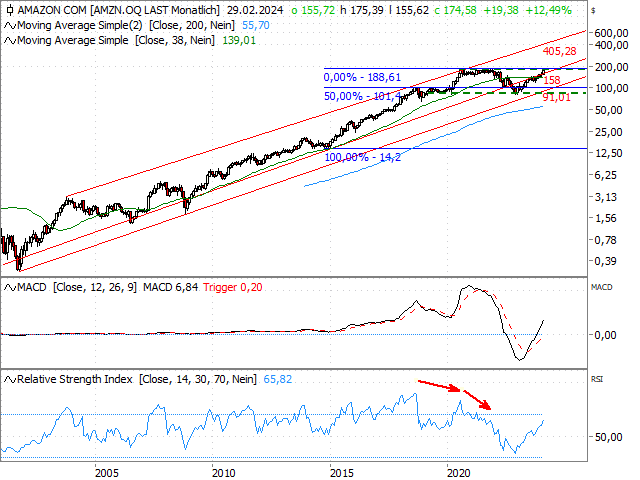Screen dimensions: 640x480
Task: Click the RSI 50,00 axis label
Action: point(609,437)
